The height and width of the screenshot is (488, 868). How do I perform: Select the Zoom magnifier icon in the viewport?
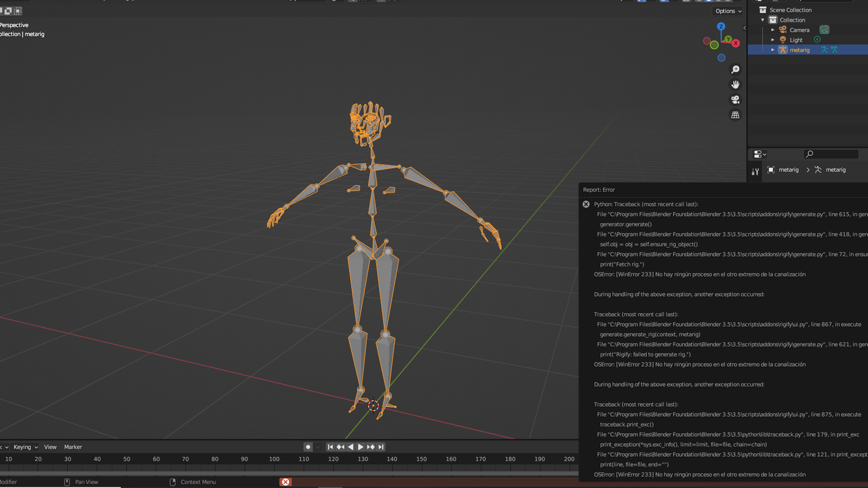735,69
